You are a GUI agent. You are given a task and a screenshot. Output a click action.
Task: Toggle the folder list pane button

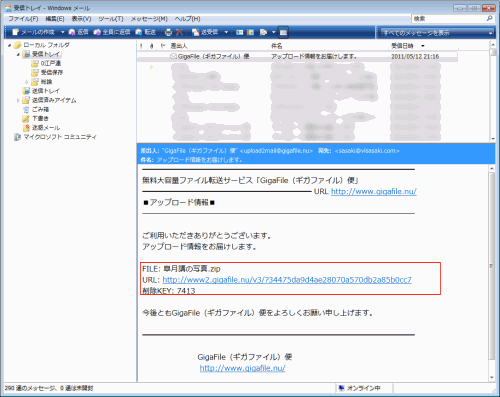coord(283,32)
